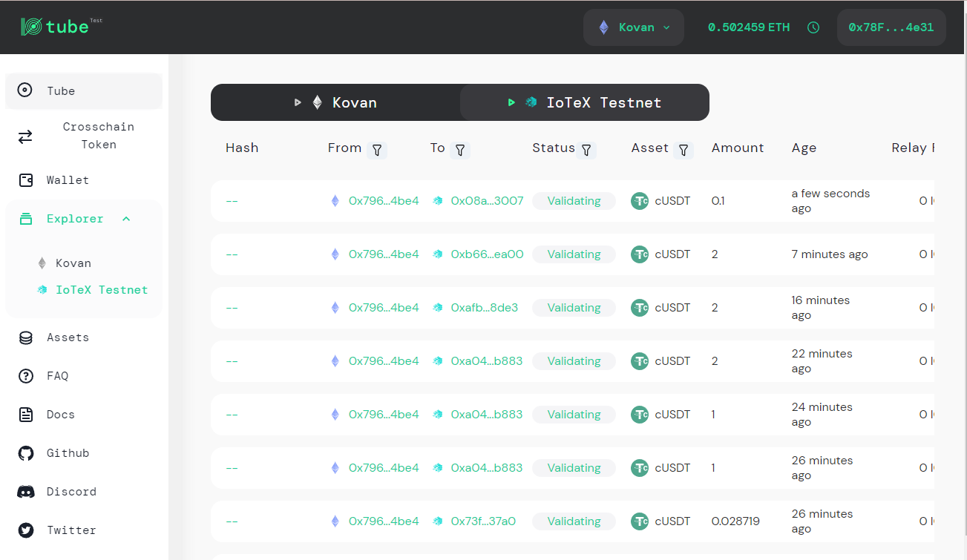Click Validating status in 0.1 amount row
Viewport: 967px width, 560px height.
pyautogui.click(x=574, y=201)
